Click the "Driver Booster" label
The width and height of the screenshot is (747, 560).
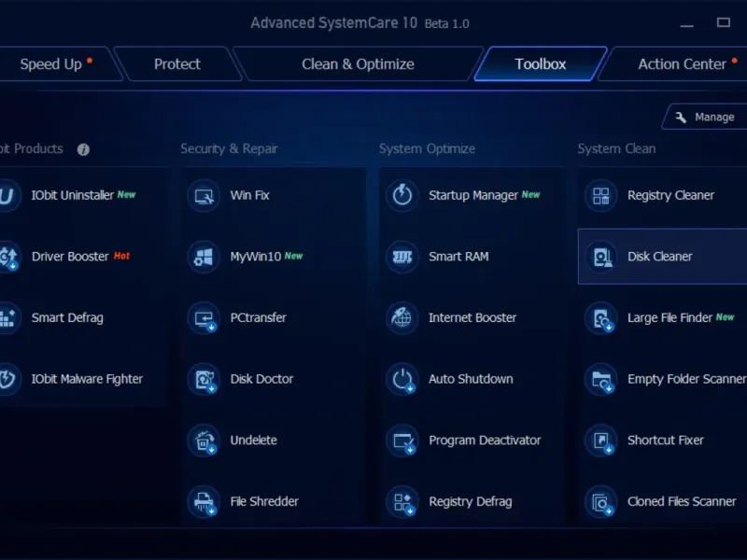(70, 257)
